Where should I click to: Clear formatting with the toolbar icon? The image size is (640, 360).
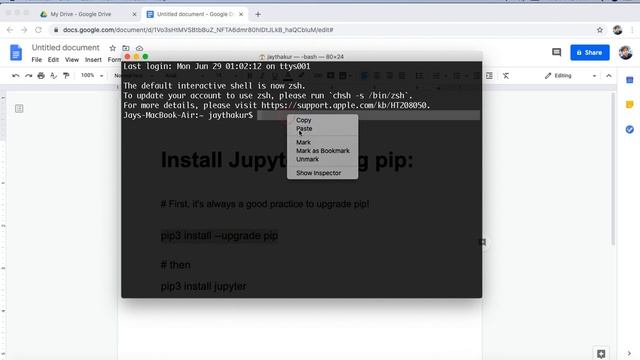tap(506, 76)
